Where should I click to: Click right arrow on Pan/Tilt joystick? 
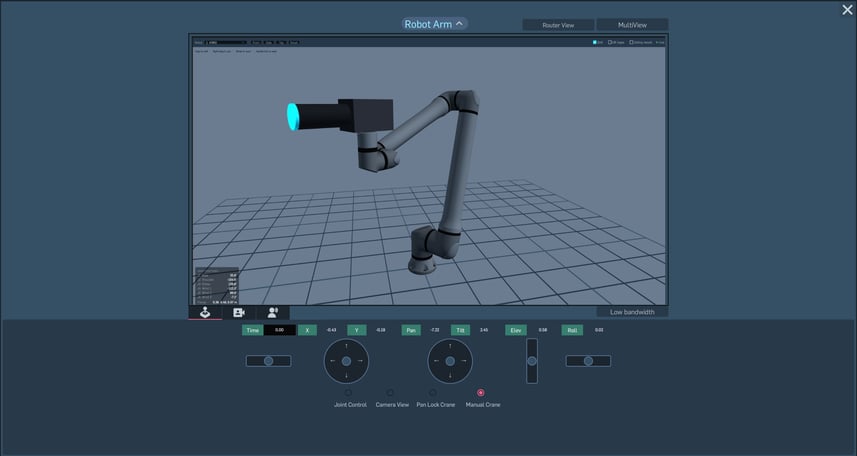click(x=464, y=361)
